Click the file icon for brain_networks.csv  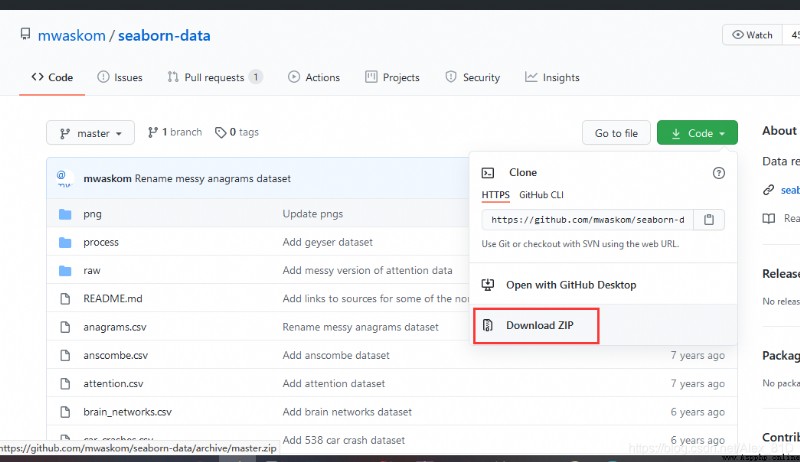point(65,412)
